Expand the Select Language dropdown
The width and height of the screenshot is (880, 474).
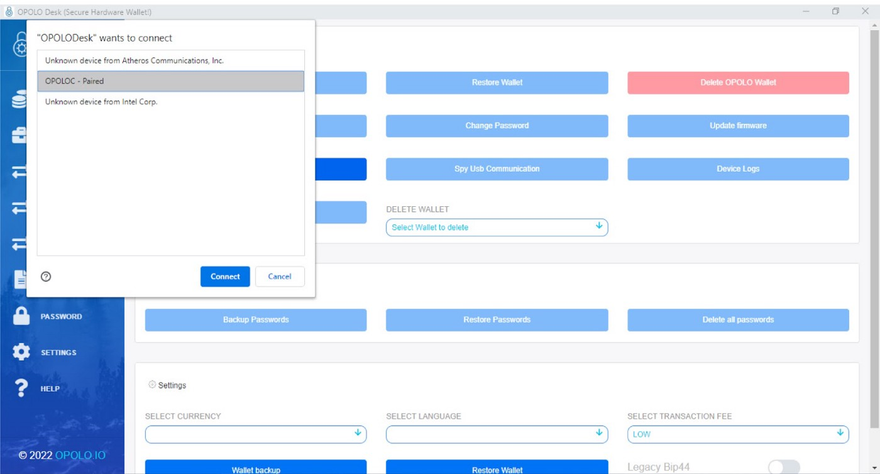point(496,434)
